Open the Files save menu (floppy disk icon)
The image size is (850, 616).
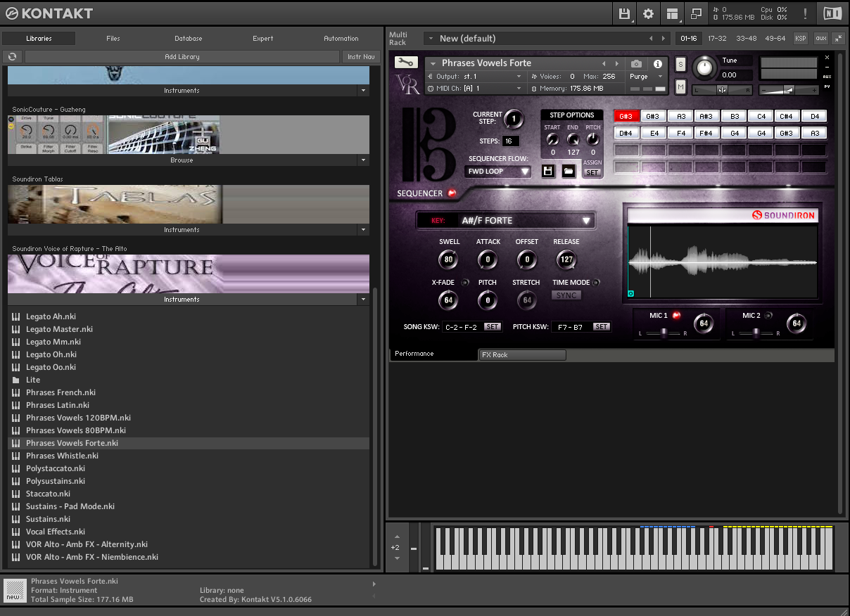pyautogui.click(x=624, y=13)
